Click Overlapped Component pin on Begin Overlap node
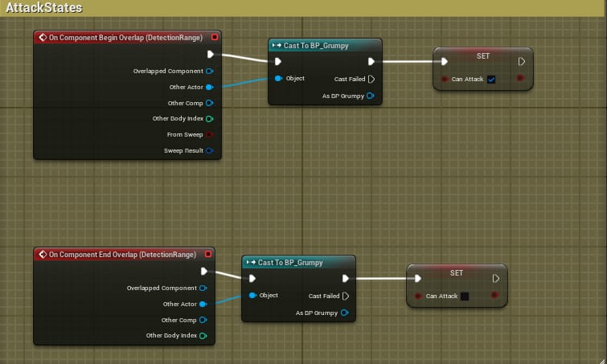Screen dimensions: 607x364 210,71
